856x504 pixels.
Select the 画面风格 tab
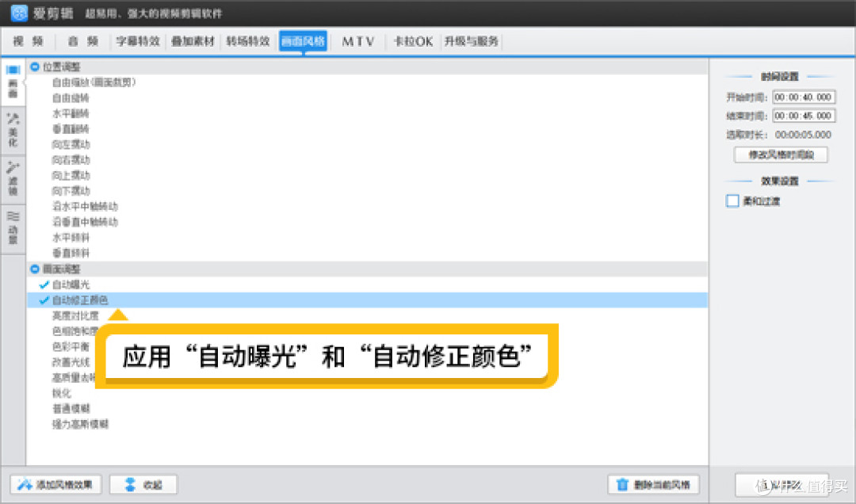[x=303, y=41]
